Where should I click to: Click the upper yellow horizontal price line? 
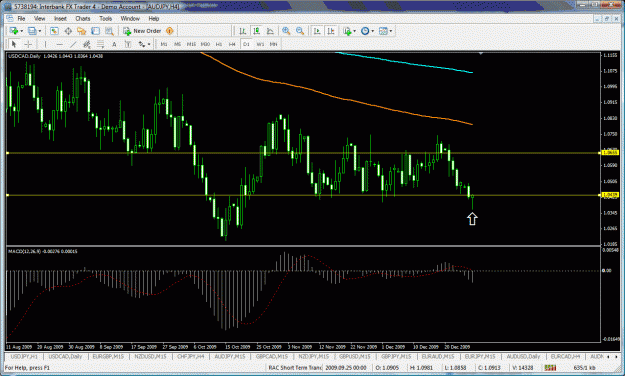tap(303, 153)
